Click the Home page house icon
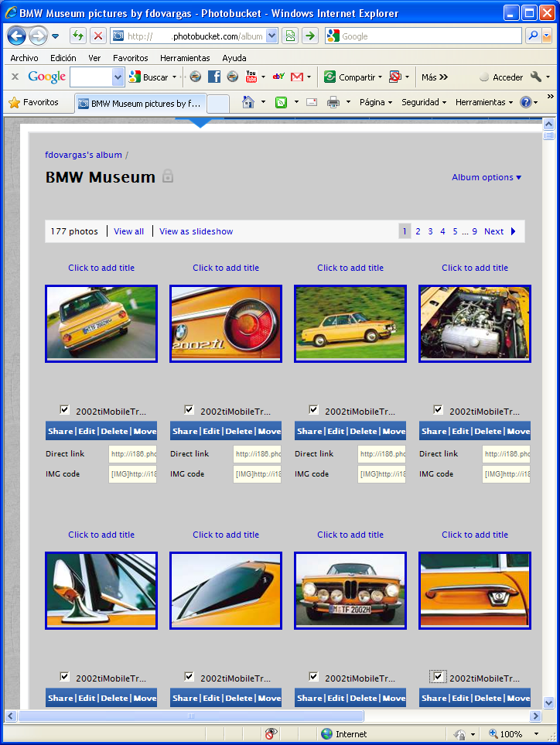Viewport: 560px width, 745px height. (x=248, y=102)
